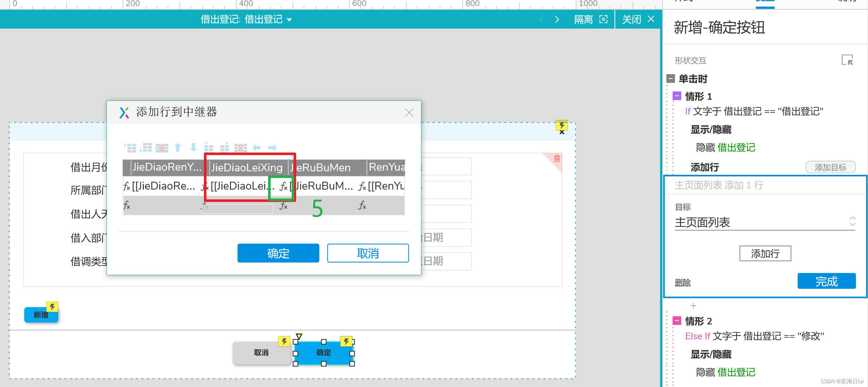The image size is (868, 387).
Task: Click the move column right arrow icon
Action: click(x=272, y=147)
